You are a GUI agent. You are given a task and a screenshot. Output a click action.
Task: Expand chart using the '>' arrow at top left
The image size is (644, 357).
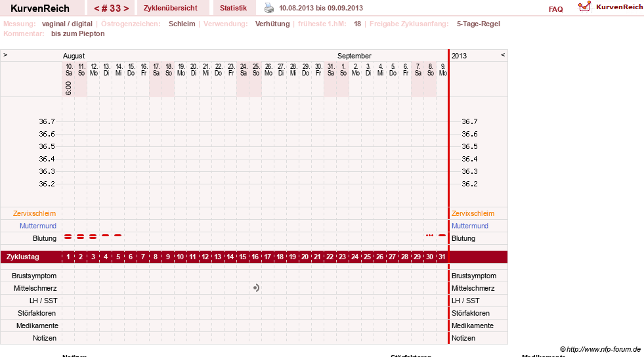coord(5,54)
